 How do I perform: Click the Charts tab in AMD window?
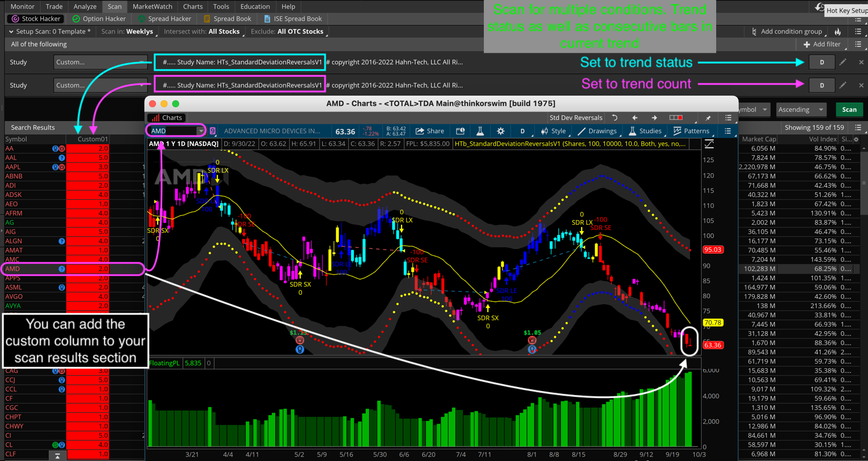[166, 118]
